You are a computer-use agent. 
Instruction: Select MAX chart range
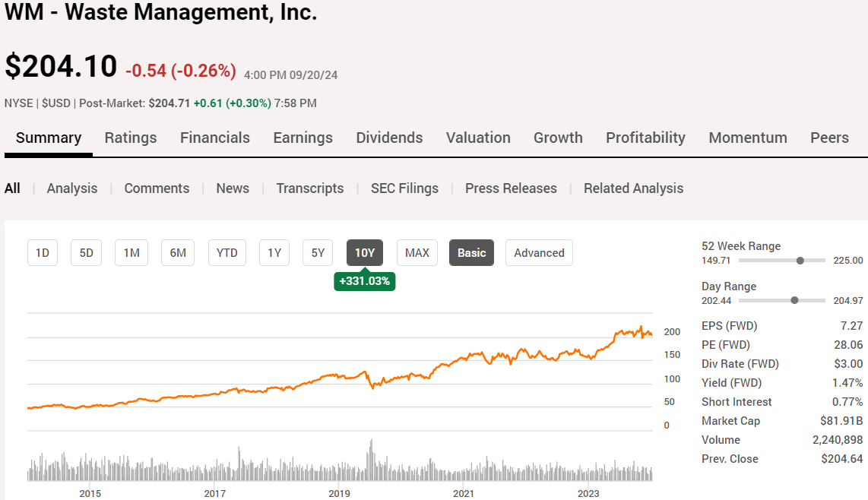tap(417, 252)
